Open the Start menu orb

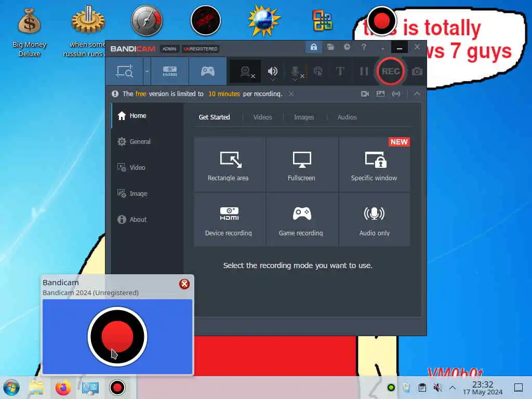(x=11, y=388)
